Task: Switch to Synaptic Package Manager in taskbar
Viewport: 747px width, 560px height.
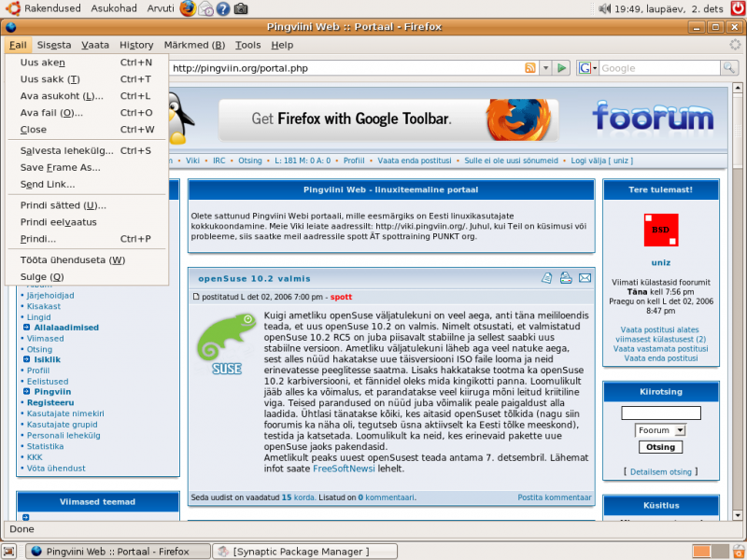Action: click(x=305, y=552)
